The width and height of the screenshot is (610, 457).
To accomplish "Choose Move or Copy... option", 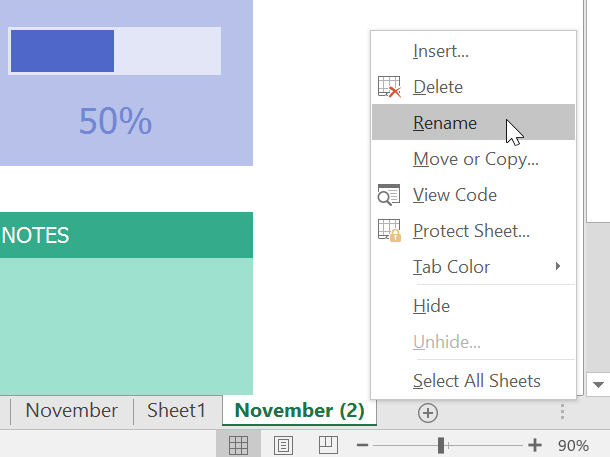I will click(476, 159).
